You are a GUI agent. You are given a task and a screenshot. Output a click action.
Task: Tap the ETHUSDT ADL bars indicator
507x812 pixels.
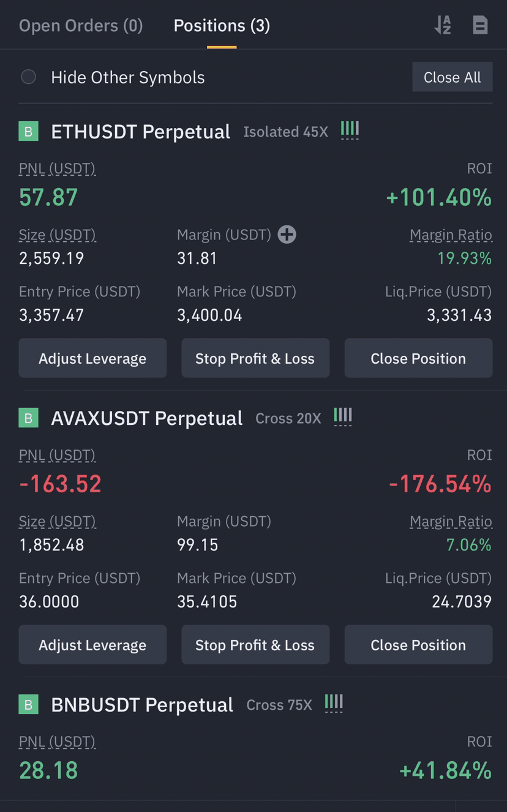[x=350, y=130]
